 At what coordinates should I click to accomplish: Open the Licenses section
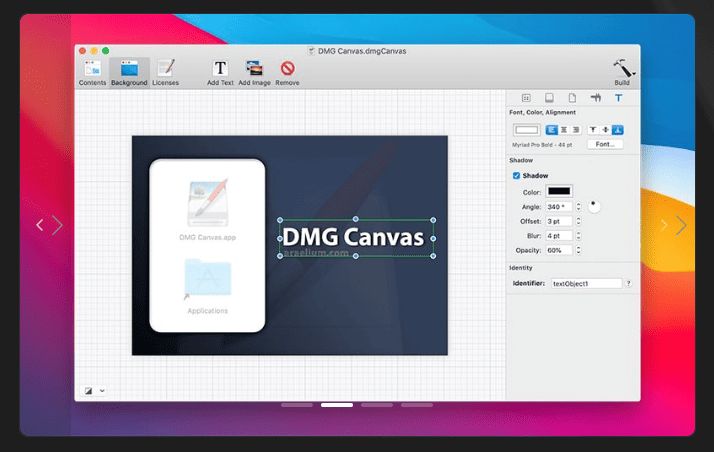(x=165, y=73)
